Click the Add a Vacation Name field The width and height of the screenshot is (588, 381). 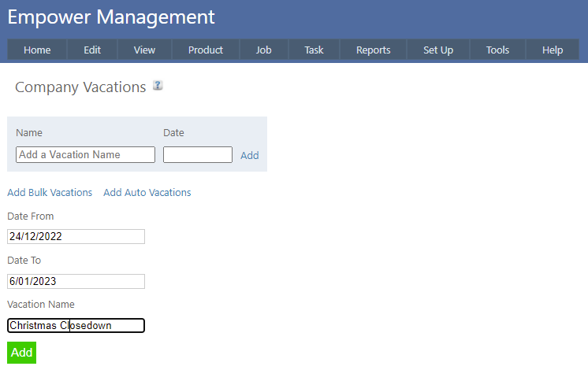pos(85,155)
